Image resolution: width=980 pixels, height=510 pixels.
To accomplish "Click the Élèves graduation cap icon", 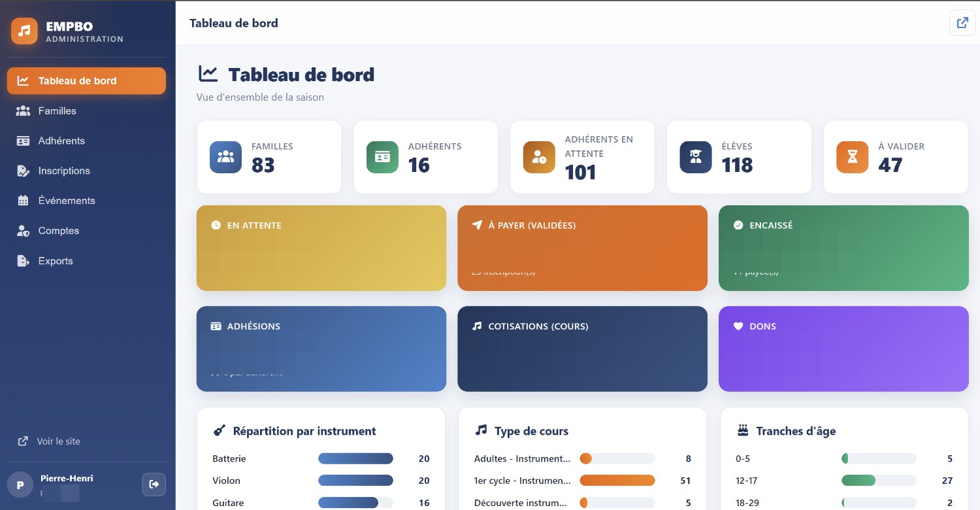I will [x=696, y=157].
